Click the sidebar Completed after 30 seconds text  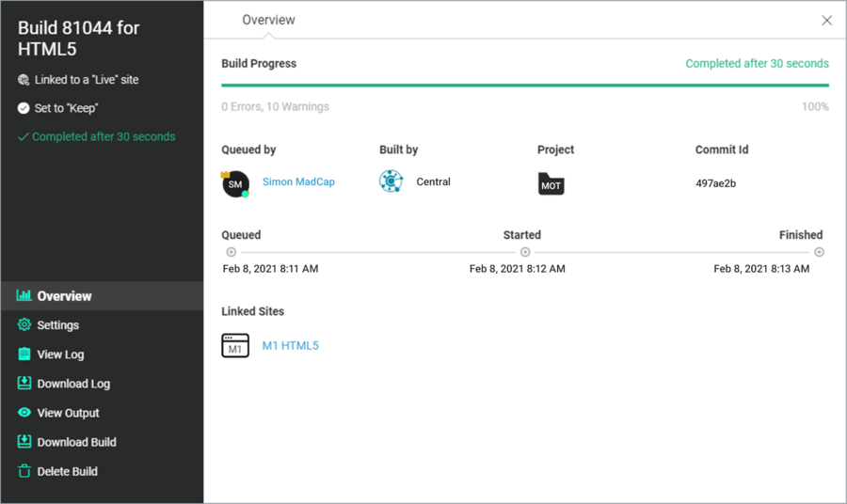[104, 136]
